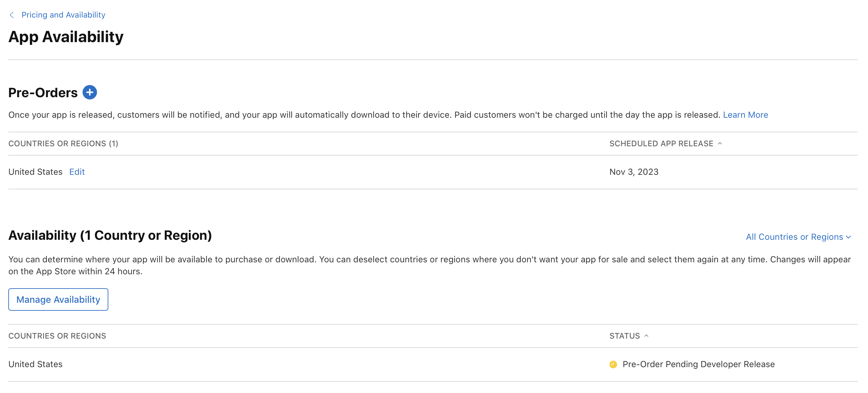Select the COUNTRIES OR REGIONS column header

(x=57, y=336)
